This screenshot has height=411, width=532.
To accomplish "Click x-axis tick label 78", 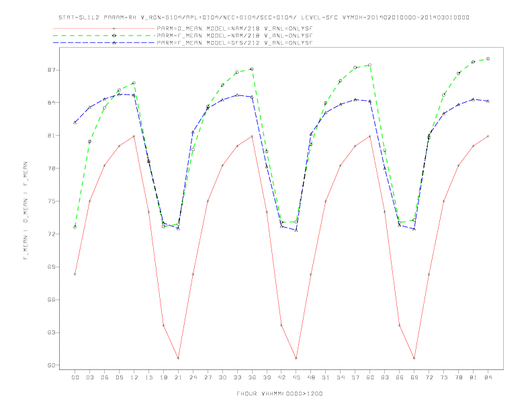I will (x=459, y=377).
